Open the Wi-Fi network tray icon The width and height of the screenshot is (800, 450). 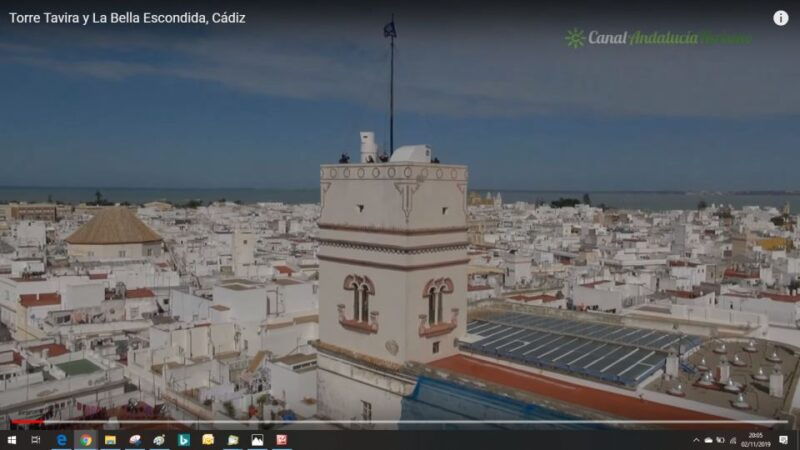[731, 440]
